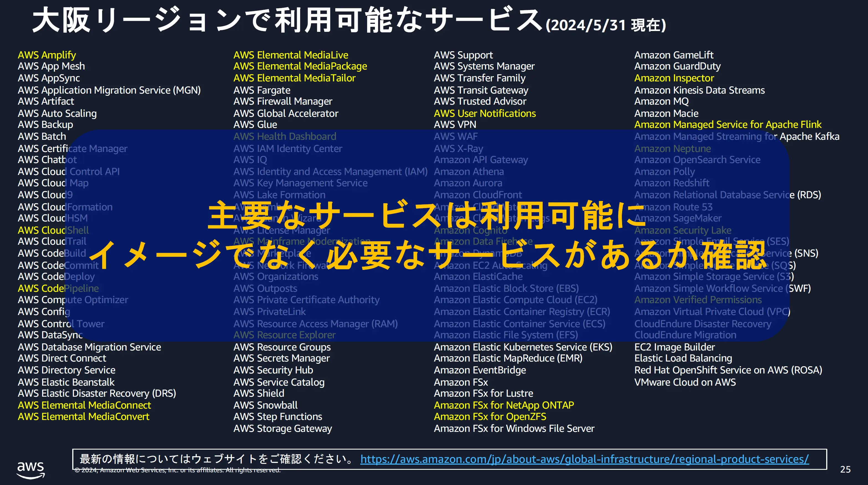Screen dimensions: 868x485
Task: Select 'AWS Secrets Manager'
Action: [282, 358]
